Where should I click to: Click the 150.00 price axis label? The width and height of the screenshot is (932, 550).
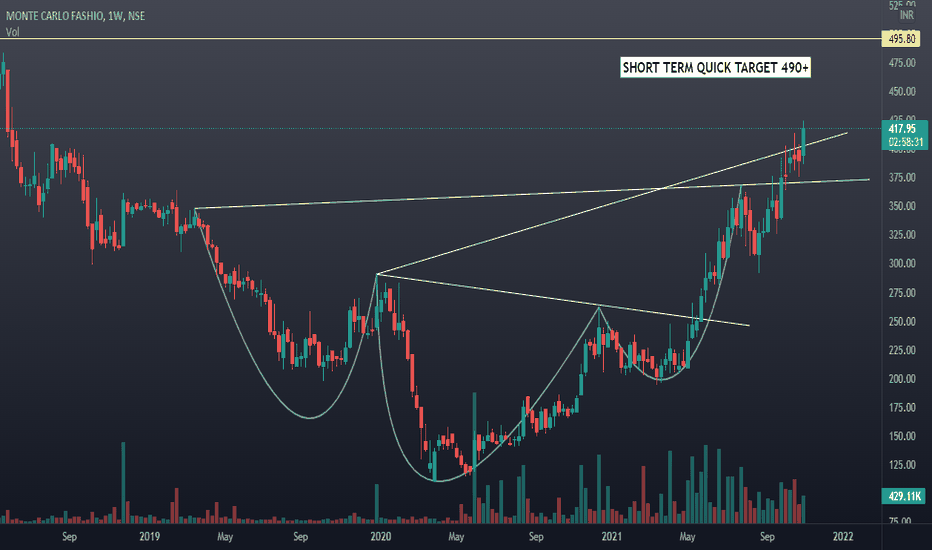[x=902, y=436]
